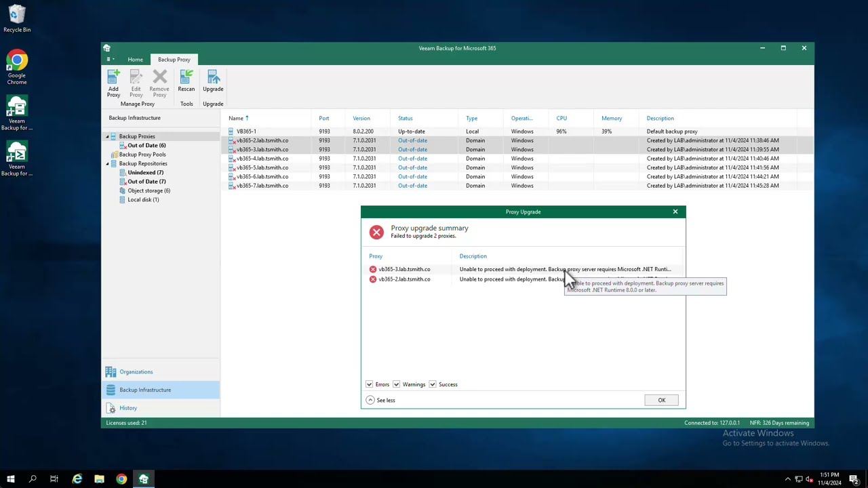This screenshot has width=868, height=488.
Task: Launch Internet Explorer from the taskbar
Action: [77, 479]
